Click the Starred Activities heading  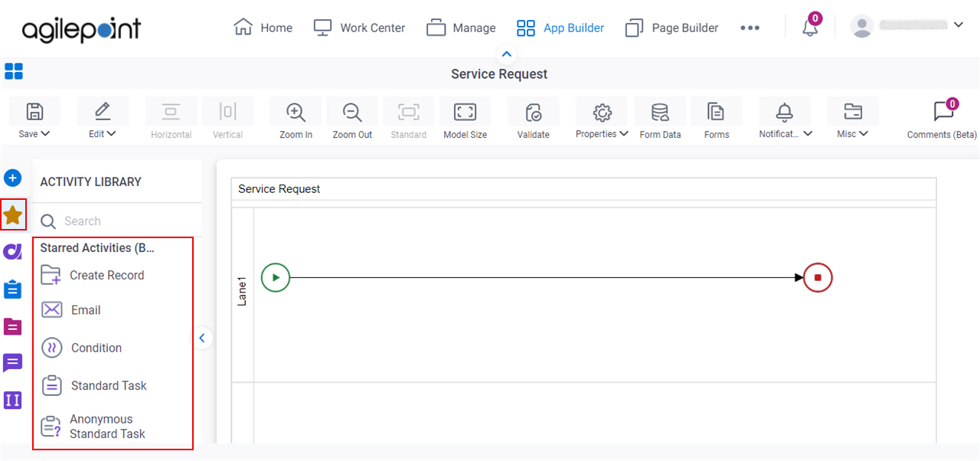point(97,248)
